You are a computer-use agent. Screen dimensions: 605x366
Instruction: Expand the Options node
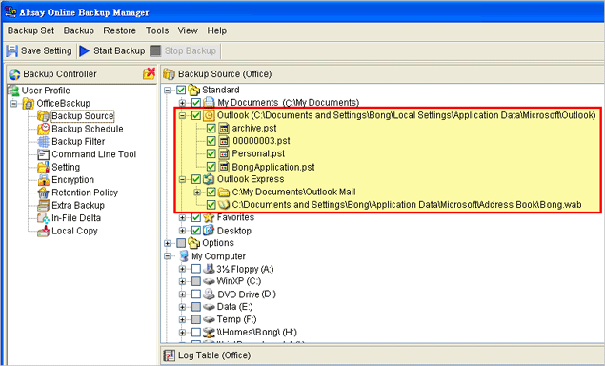click(167, 243)
